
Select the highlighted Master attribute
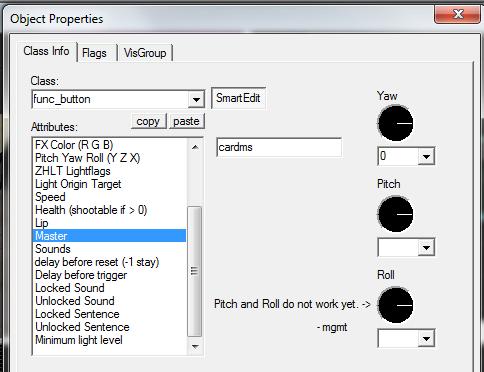coord(110,236)
